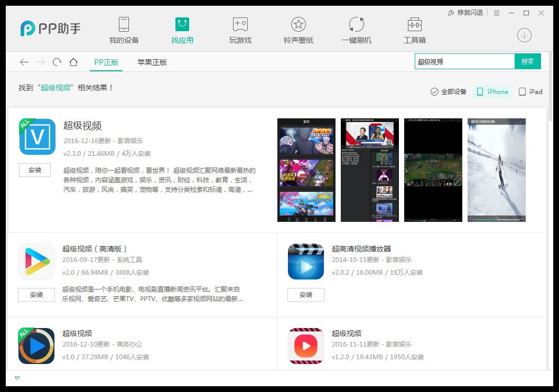Open the hamburger main menu
This screenshot has width=559, height=392.
coord(497,13)
